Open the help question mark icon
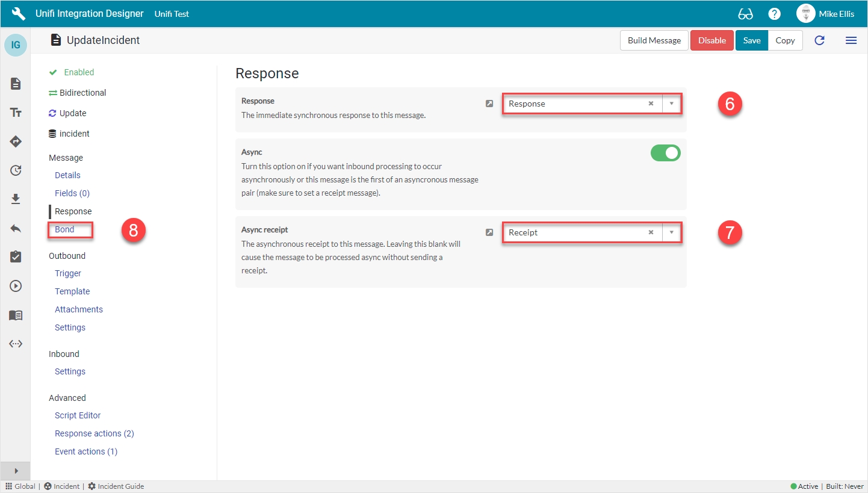Image resolution: width=868 pixels, height=493 pixels. coord(775,14)
